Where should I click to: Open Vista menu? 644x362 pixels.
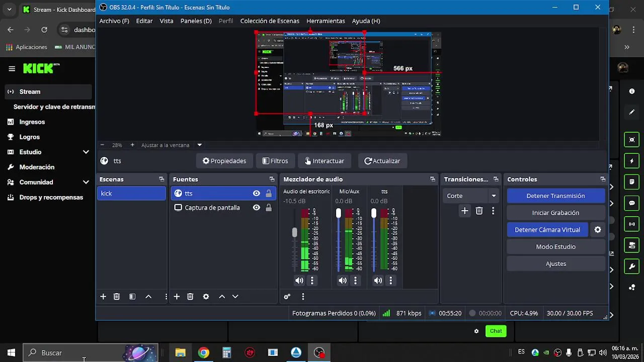[x=167, y=21]
